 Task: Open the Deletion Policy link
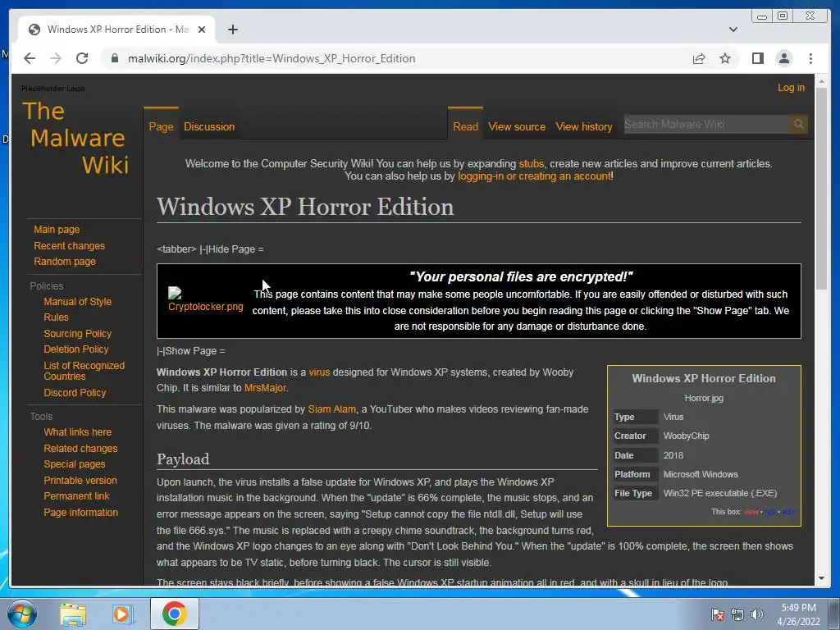click(76, 349)
